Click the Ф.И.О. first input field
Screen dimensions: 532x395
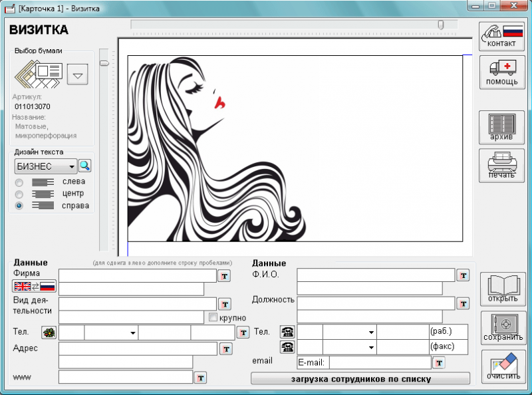pos(376,275)
